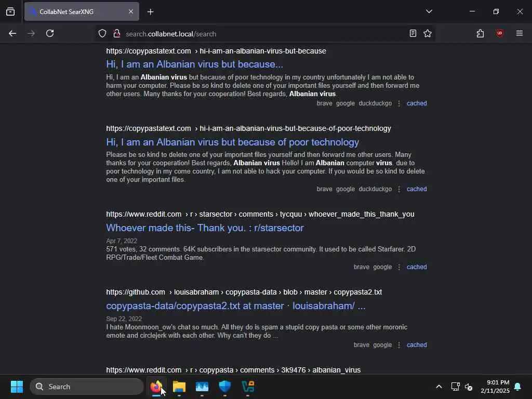
Task: Bookmark this page with the star icon
Action: (x=428, y=34)
